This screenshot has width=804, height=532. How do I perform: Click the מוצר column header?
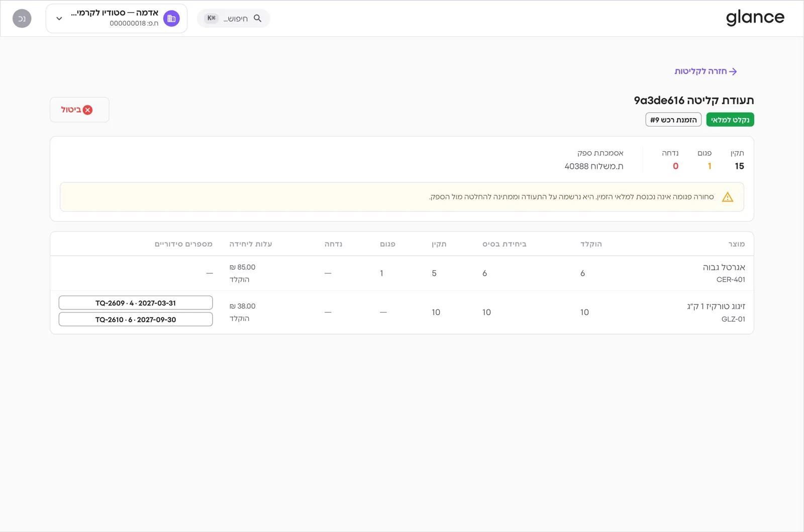point(737,244)
